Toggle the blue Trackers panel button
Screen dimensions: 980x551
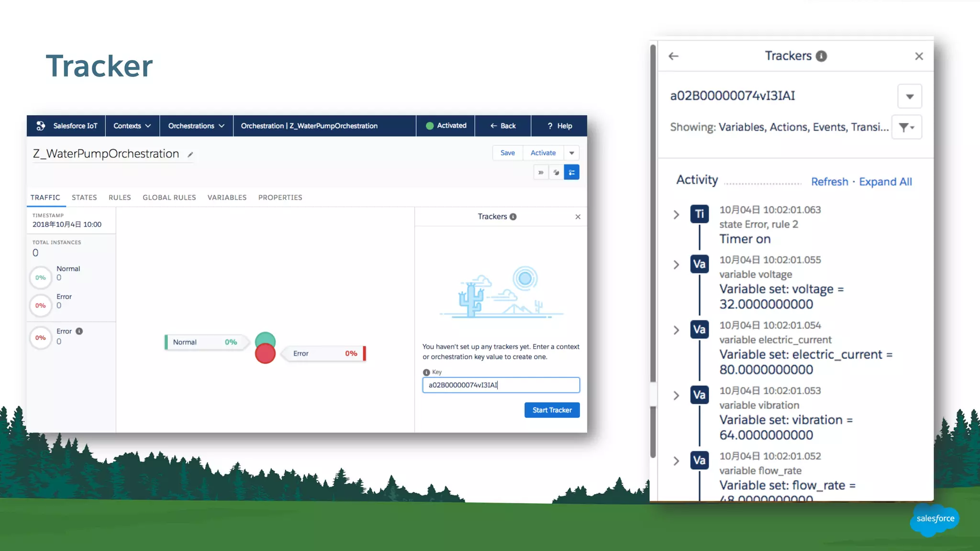tap(572, 173)
